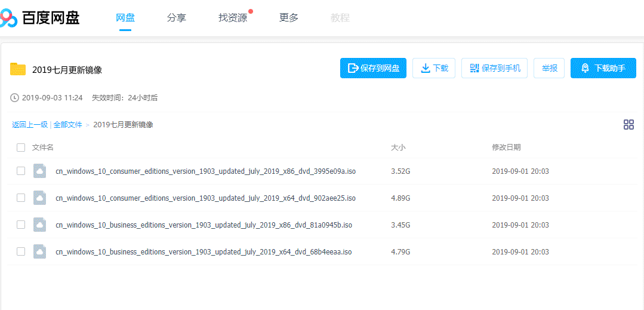Open the 找资源 tab

[x=233, y=18]
